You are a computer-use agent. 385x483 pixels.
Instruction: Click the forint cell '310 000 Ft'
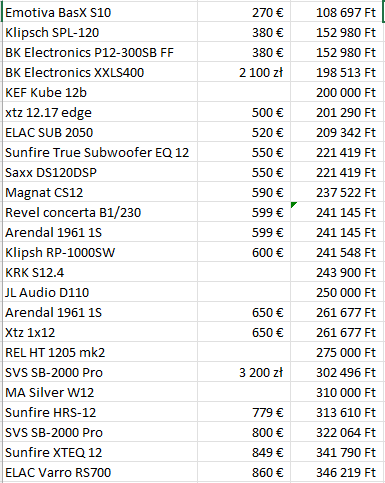[337, 392]
